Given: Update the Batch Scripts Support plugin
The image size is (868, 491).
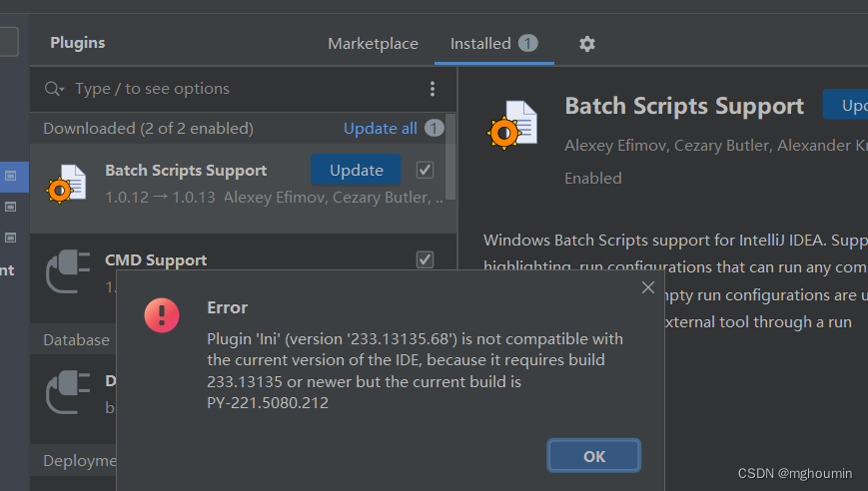Looking at the screenshot, I should point(356,170).
